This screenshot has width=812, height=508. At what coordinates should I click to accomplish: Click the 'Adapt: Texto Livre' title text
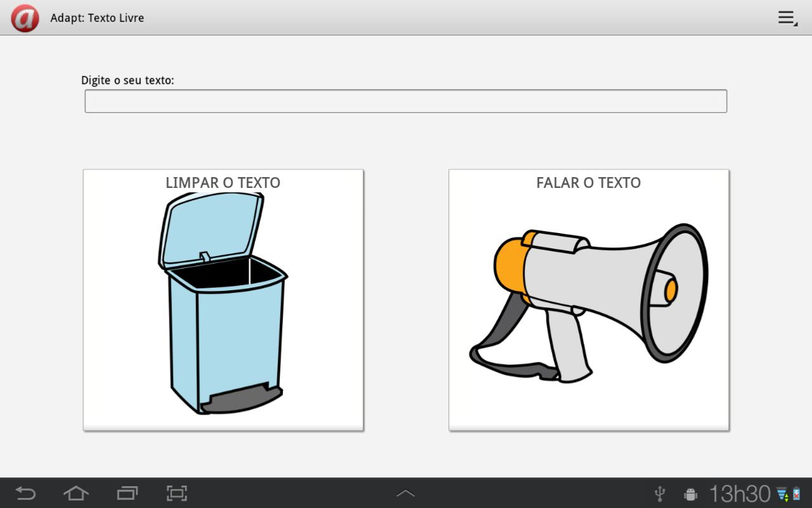click(x=97, y=18)
